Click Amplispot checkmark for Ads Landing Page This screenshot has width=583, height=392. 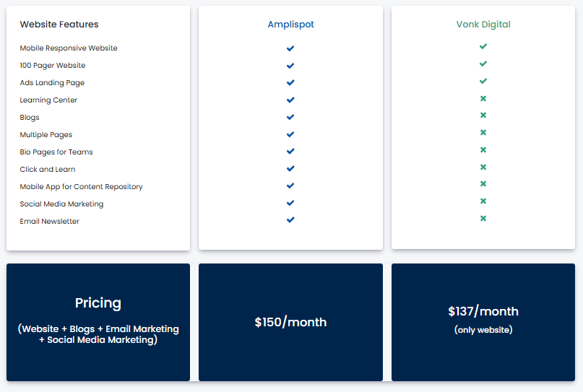coord(290,82)
